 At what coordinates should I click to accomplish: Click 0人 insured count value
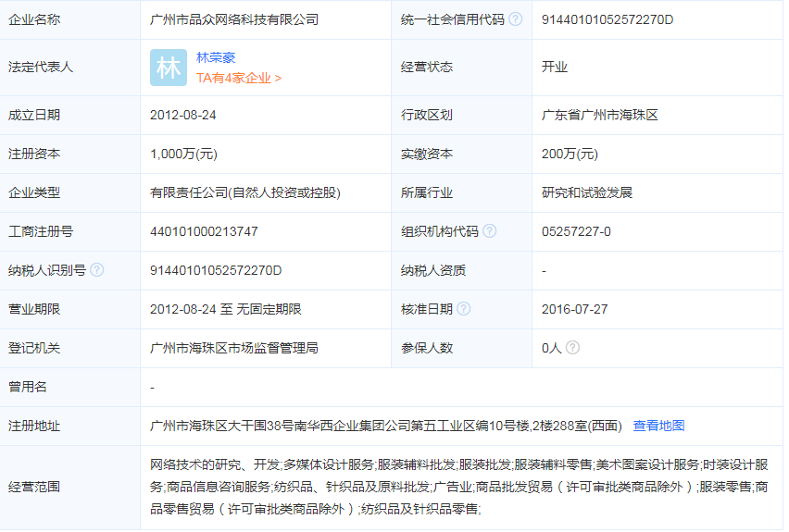pyautogui.click(x=552, y=348)
